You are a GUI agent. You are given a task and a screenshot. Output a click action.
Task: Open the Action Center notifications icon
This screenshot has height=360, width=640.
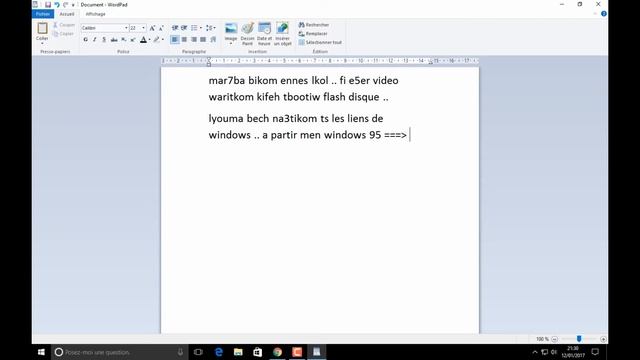click(595, 352)
